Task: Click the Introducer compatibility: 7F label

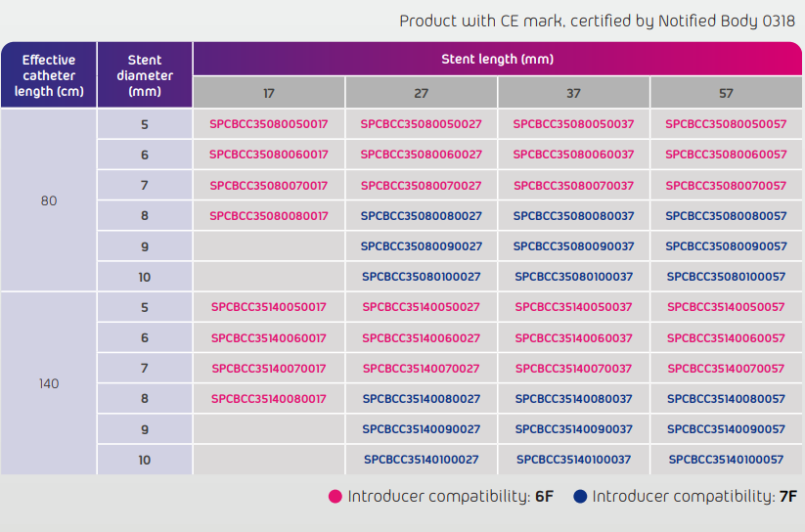Action: (x=694, y=497)
